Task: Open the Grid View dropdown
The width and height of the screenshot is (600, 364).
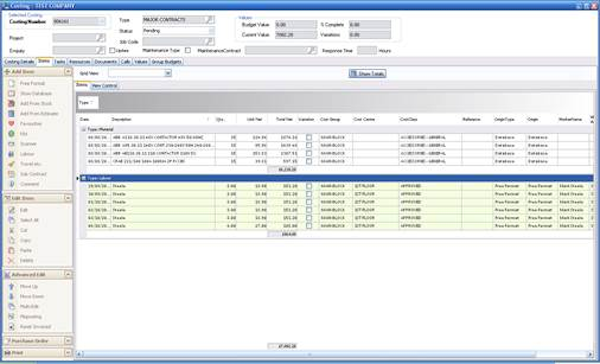Action: (x=168, y=73)
